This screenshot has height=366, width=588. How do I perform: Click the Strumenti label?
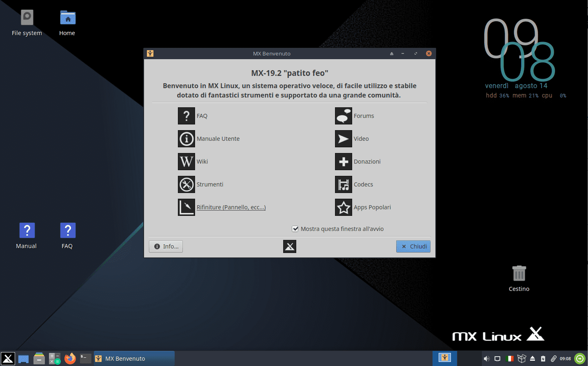(x=210, y=184)
